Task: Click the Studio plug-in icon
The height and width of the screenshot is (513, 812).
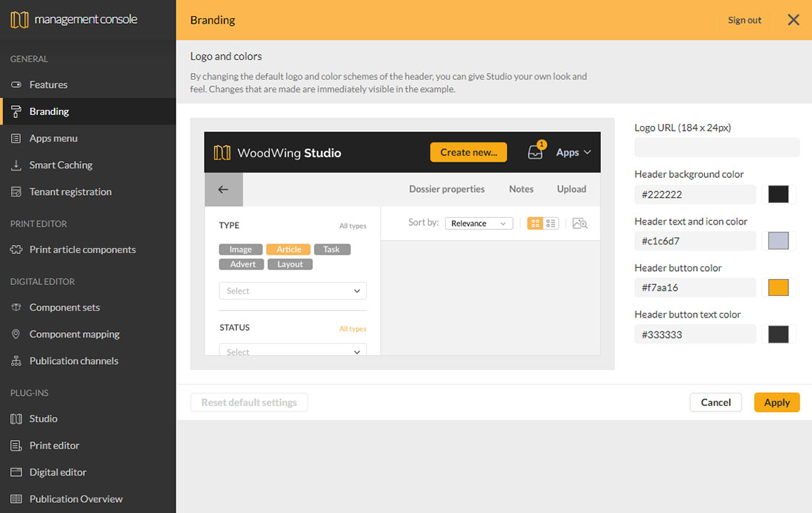Action: click(x=16, y=419)
